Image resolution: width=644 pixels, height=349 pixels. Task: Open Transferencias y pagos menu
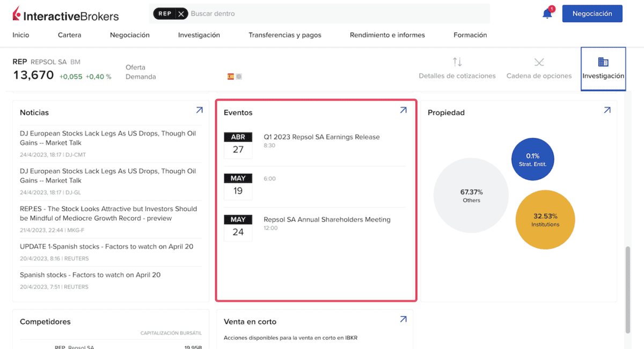285,35
